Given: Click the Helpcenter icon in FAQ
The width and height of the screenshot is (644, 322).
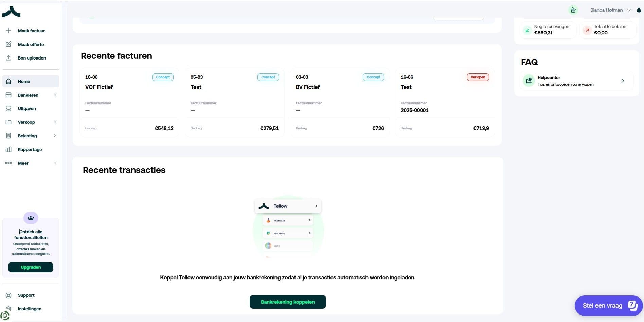Looking at the screenshot, I should pos(529,81).
